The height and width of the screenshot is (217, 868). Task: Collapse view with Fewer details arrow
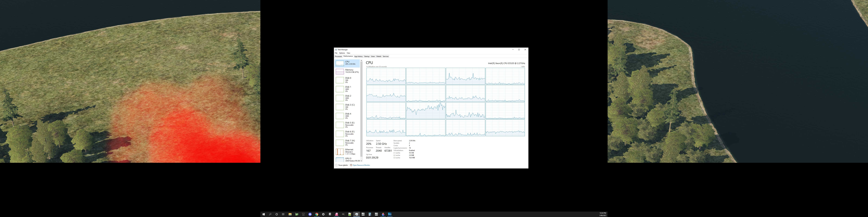[336, 165]
